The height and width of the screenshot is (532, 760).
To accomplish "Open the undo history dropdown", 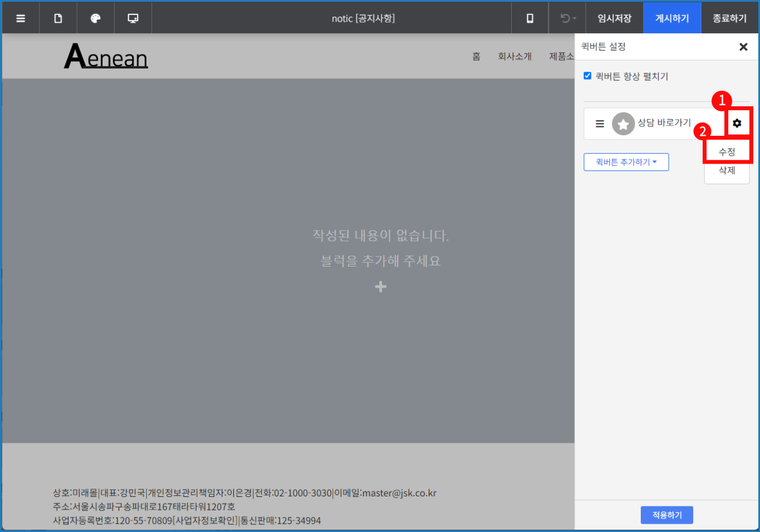I will tap(568, 18).
